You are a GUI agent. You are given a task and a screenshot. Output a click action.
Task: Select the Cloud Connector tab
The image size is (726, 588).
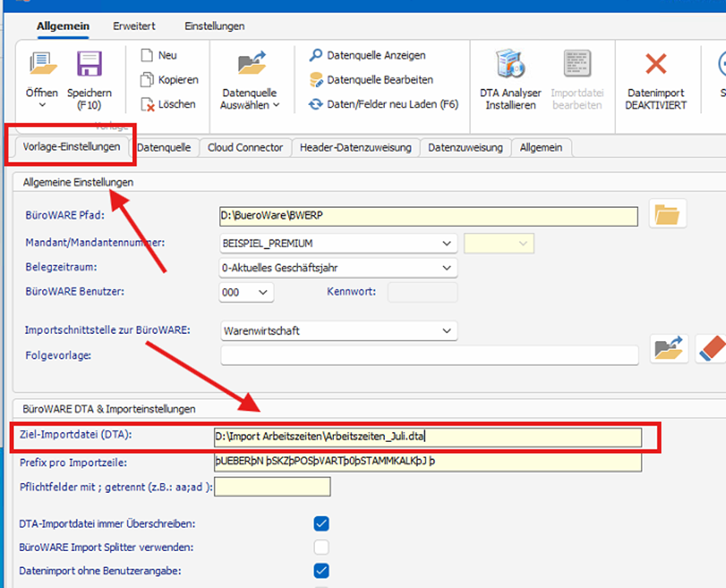pyautogui.click(x=245, y=147)
